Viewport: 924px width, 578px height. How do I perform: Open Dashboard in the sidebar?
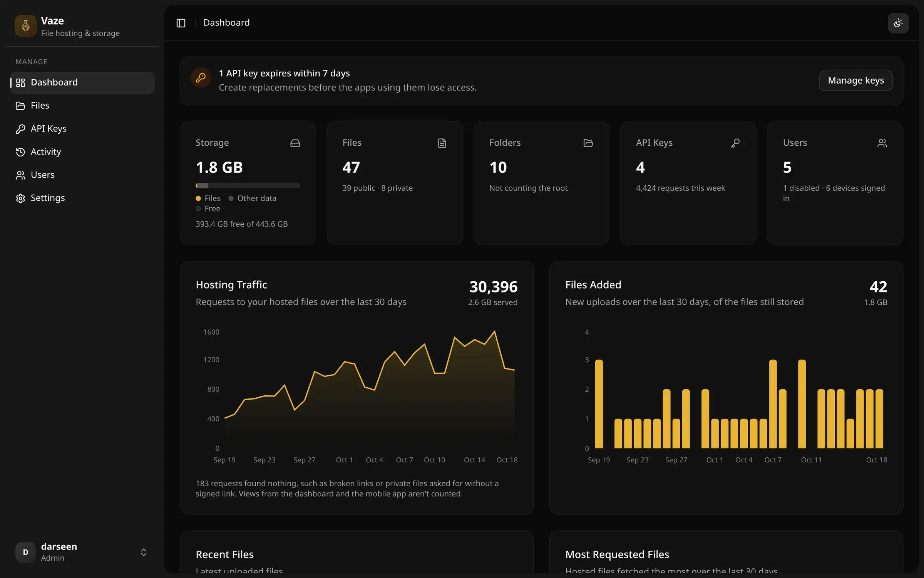(x=82, y=82)
